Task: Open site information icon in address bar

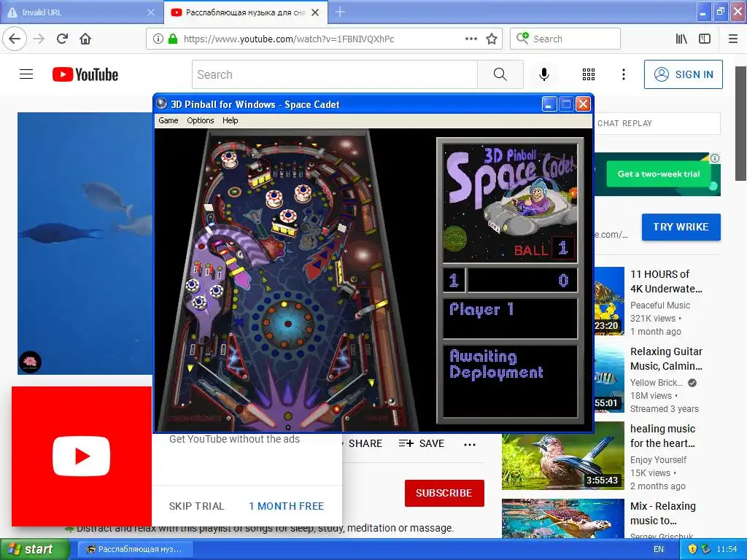Action: click(158, 39)
